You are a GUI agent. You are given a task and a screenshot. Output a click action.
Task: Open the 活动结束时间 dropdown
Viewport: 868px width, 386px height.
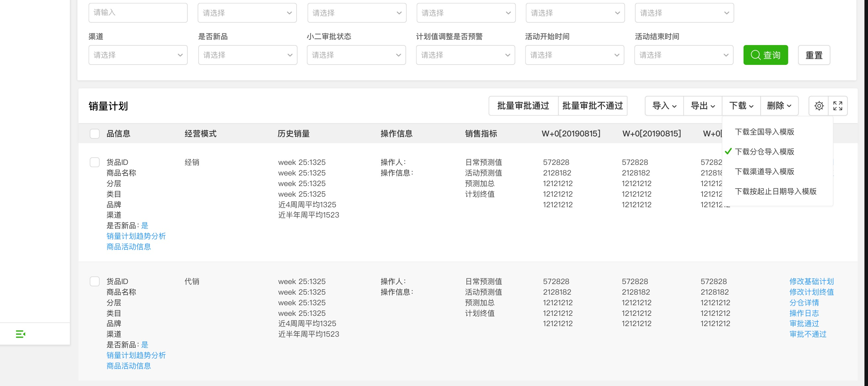point(684,55)
